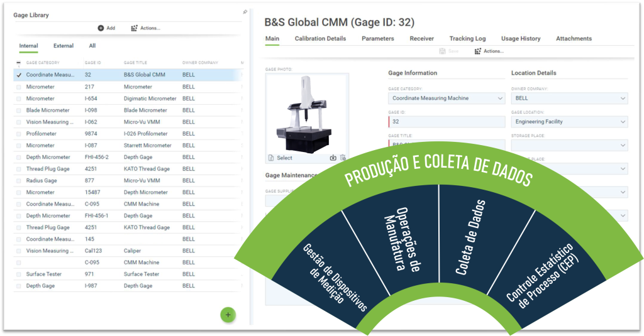Open the Gage Location dropdown
The width and height of the screenshot is (644, 336).
pyautogui.click(x=569, y=121)
